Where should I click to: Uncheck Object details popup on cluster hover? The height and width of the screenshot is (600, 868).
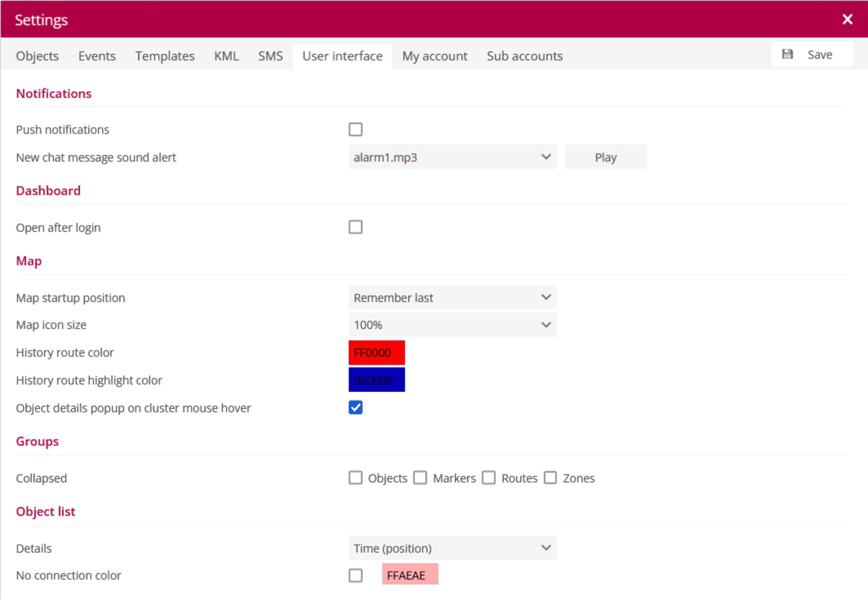(x=355, y=407)
